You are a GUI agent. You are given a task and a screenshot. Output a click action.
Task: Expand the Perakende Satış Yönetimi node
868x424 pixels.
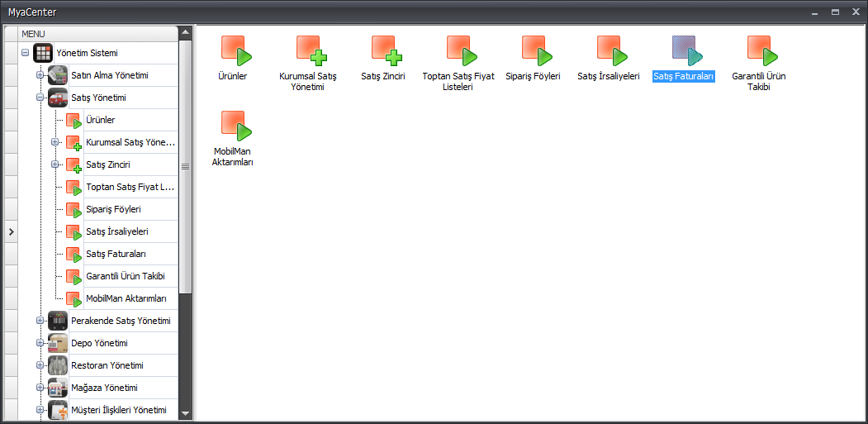click(x=40, y=321)
